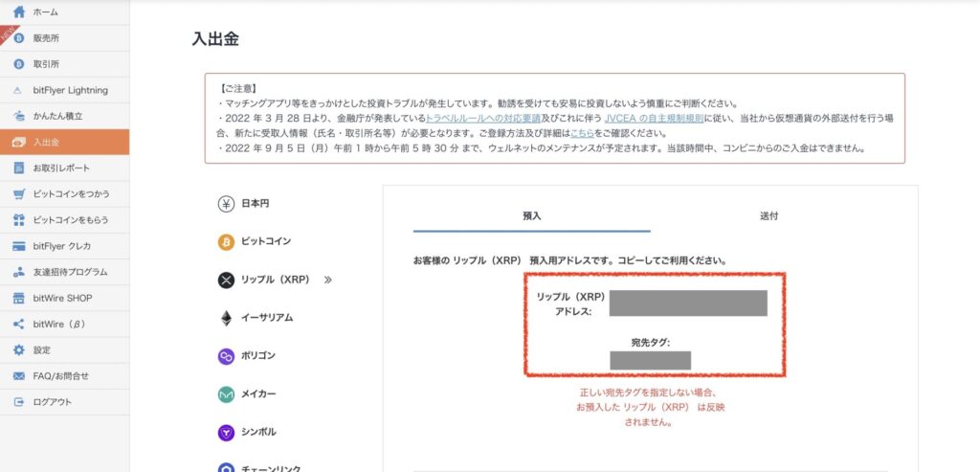Screen dimensions: 980x472
Task: Click the ログアウト exit icon
Action: click(x=19, y=402)
